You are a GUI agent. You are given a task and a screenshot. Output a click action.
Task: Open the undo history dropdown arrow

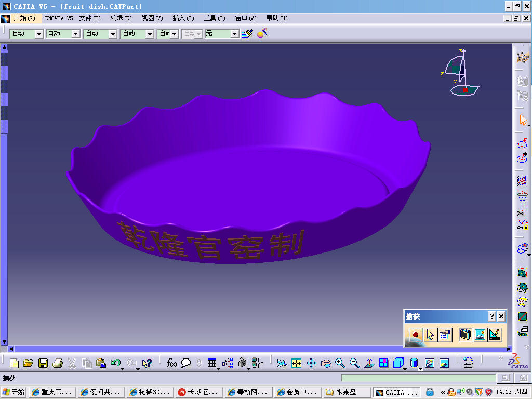click(122, 369)
